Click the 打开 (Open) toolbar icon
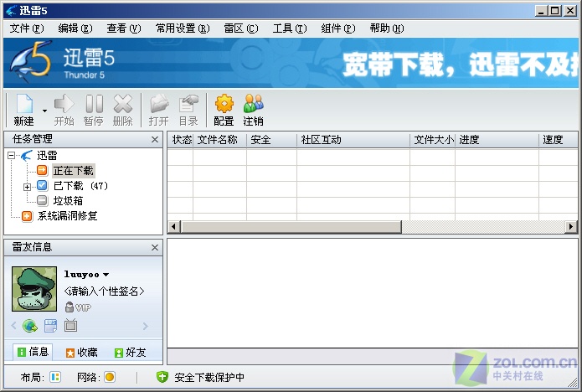The width and height of the screenshot is (582, 392). tap(159, 110)
